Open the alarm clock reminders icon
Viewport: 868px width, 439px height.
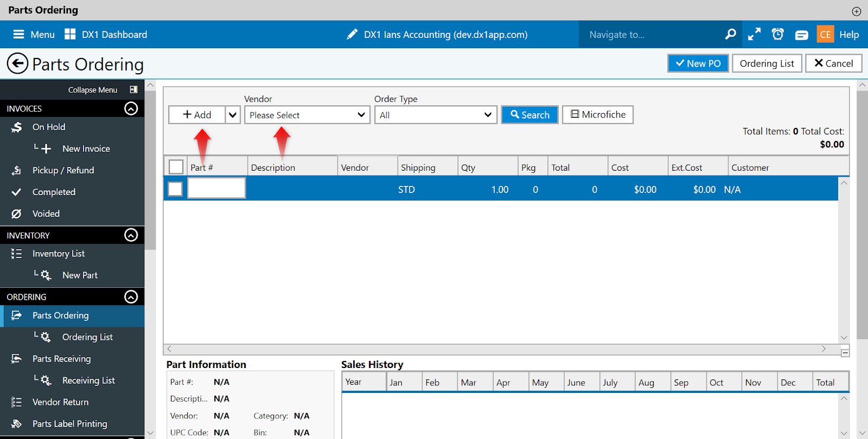click(x=778, y=34)
